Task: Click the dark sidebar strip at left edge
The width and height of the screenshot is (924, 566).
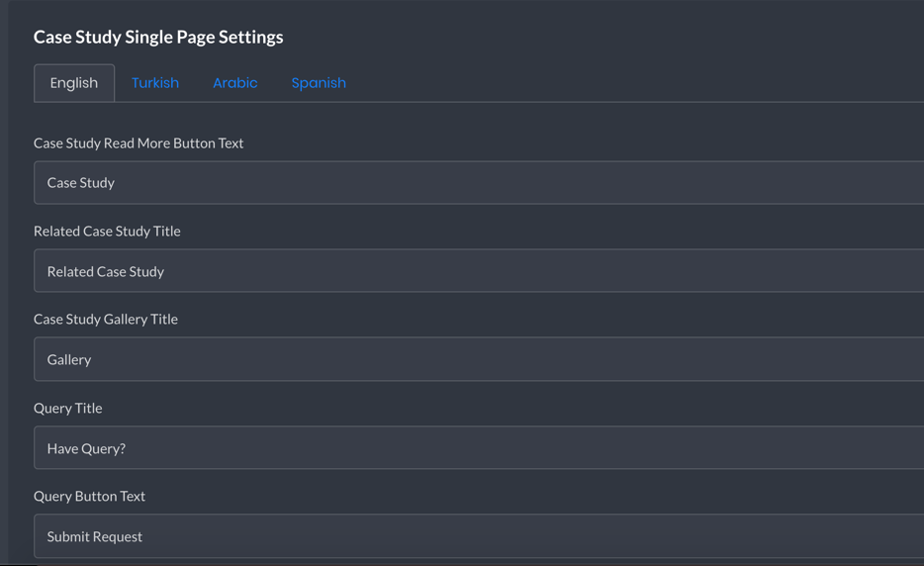Action: pyautogui.click(x=4, y=283)
